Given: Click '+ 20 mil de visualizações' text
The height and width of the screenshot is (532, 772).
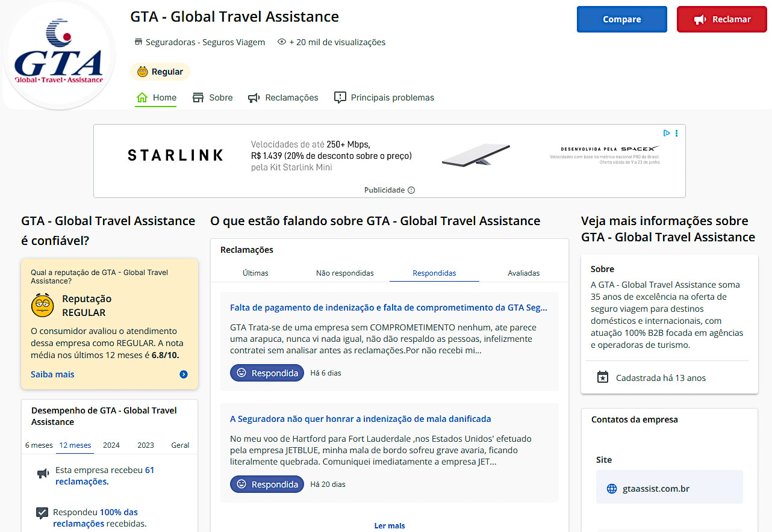Looking at the screenshot, I should point(337,42).
